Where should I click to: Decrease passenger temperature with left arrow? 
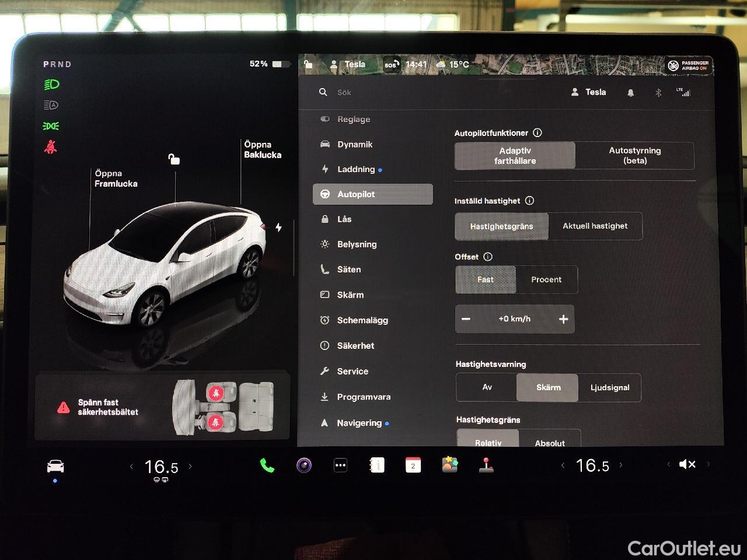pyautogui.click(x=563, y=465)
